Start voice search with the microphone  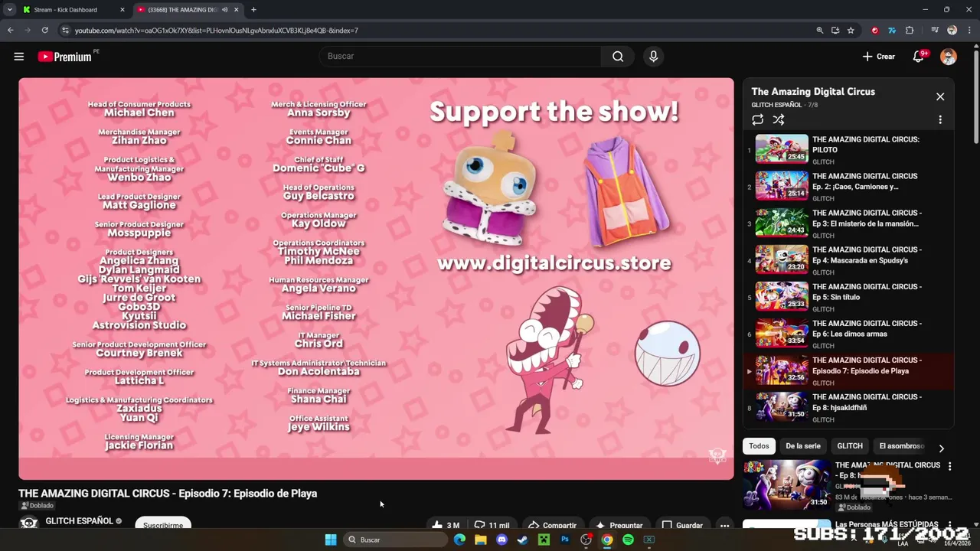coord(653,56)
